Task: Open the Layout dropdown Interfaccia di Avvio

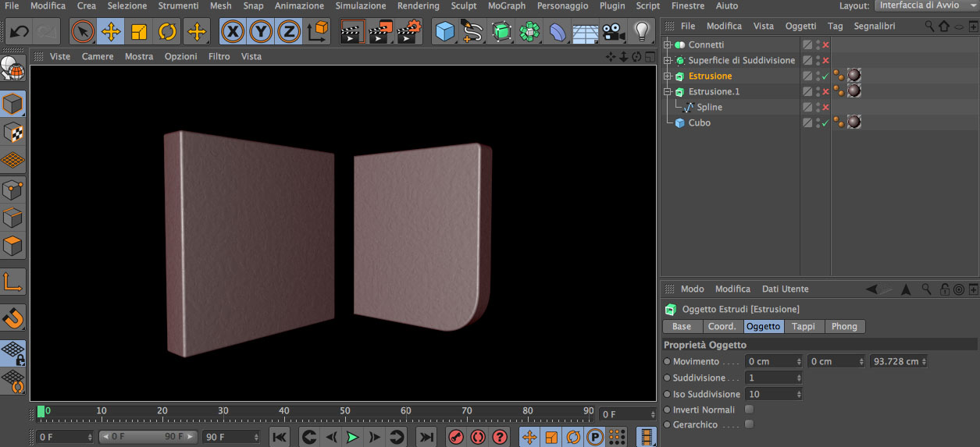Action: (925, 5)
